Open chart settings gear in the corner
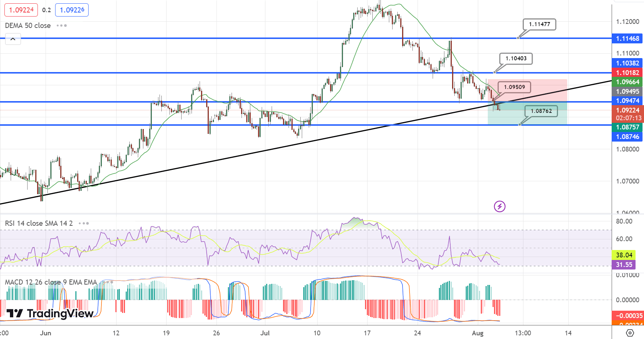 point(630,333)
